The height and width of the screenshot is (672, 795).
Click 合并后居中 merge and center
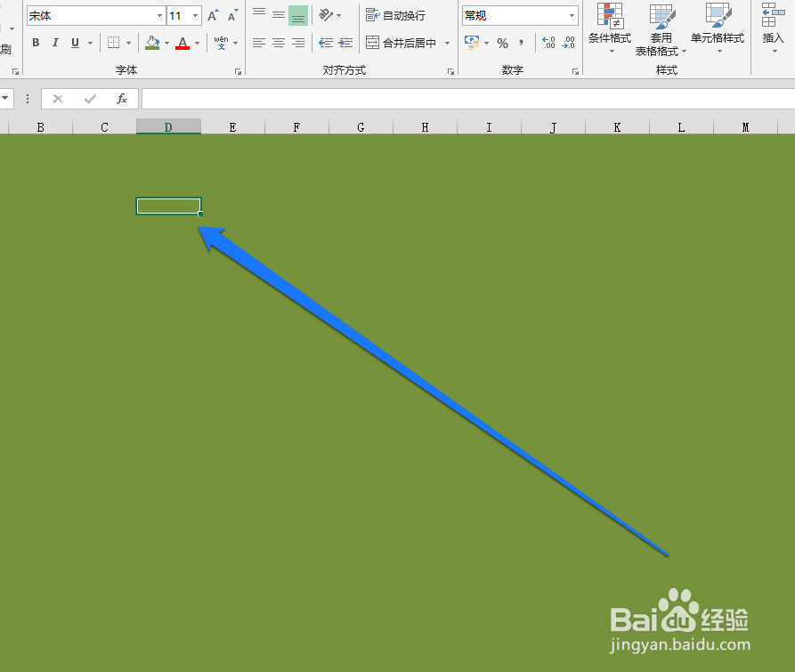point(402,43)
